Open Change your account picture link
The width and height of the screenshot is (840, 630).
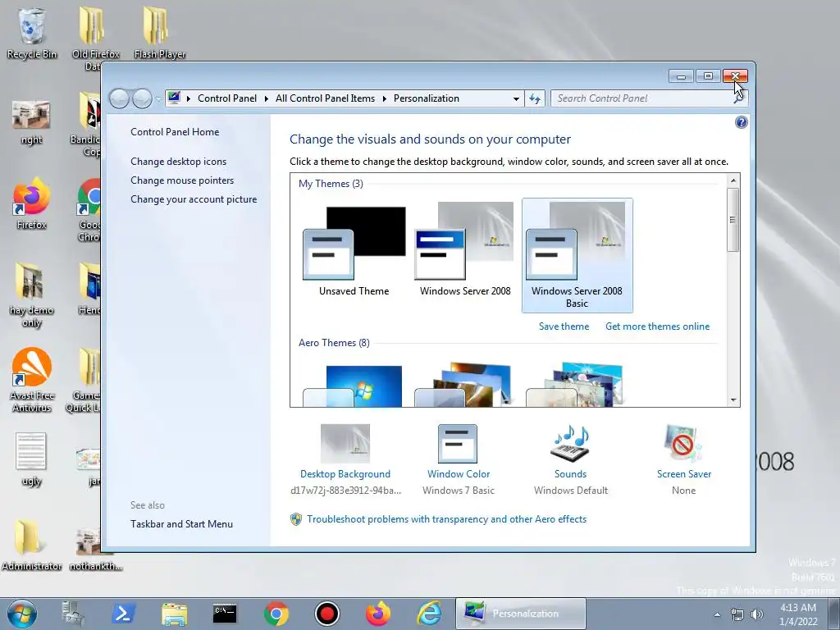pyautogui.click(x=194, y=199)
